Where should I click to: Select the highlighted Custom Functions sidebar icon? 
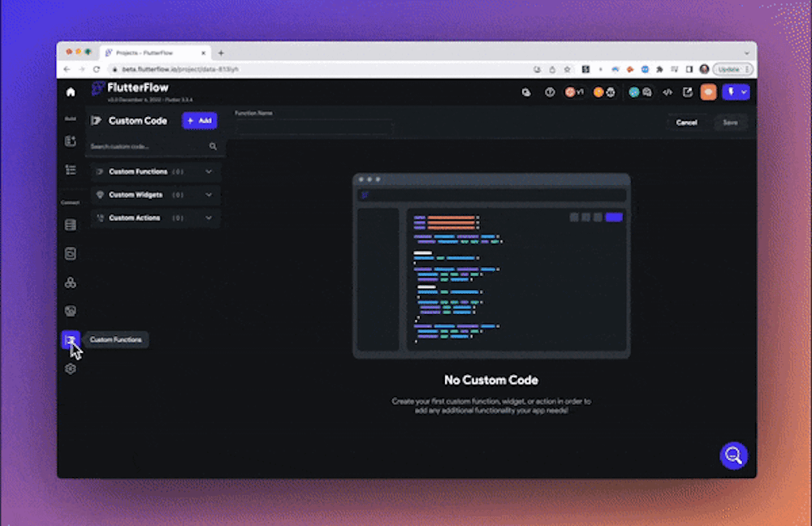[71, 339]
